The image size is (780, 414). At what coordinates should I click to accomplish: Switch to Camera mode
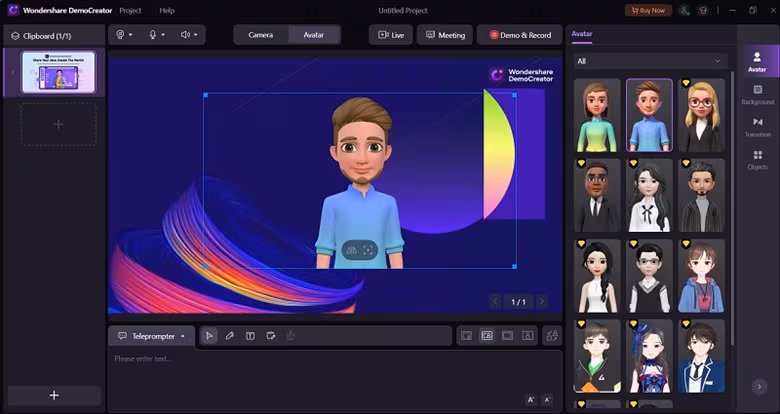(x=261, y=35)
